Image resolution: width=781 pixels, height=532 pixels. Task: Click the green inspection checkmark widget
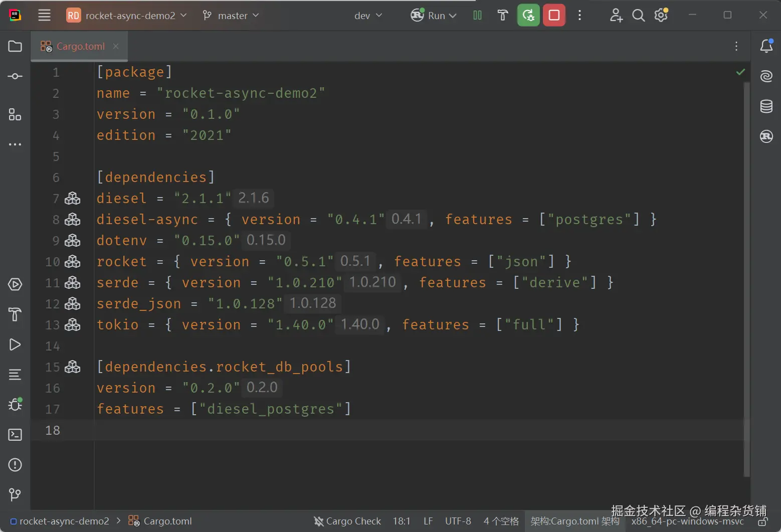pos(740,72)
